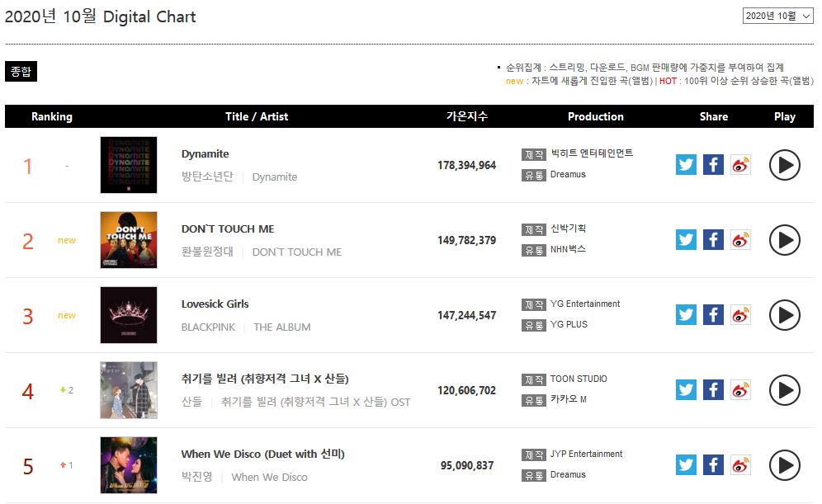Play the Dynamite track
The width and height of the screenshot is (822, 504).
coord(784,165)
